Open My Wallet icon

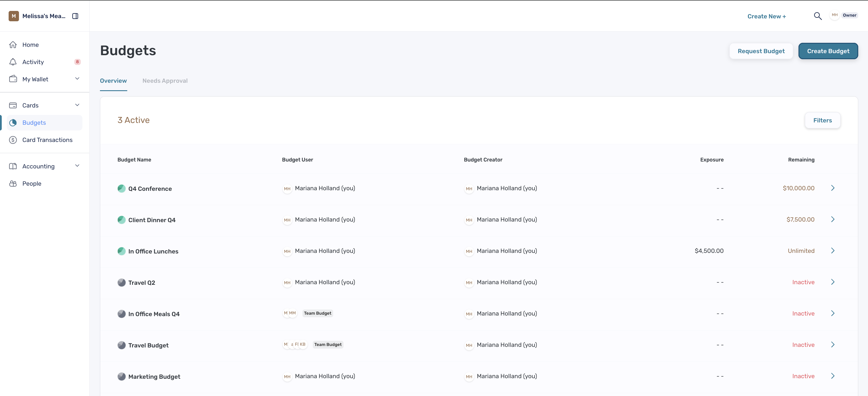[13, 79]
